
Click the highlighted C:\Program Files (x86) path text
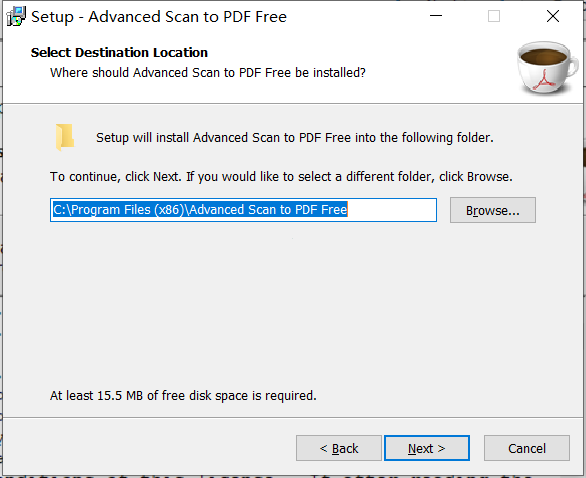(x=200, y=210)
